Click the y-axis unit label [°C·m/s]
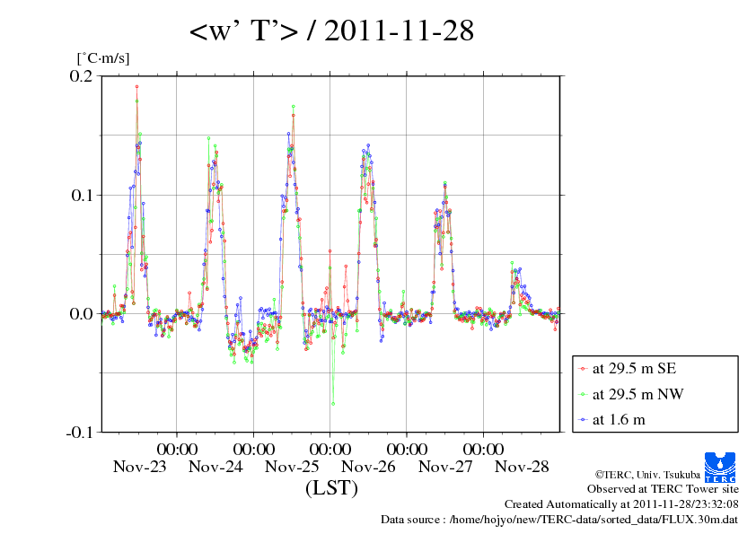This screenshot has width=756, height=534. point(103,57)
